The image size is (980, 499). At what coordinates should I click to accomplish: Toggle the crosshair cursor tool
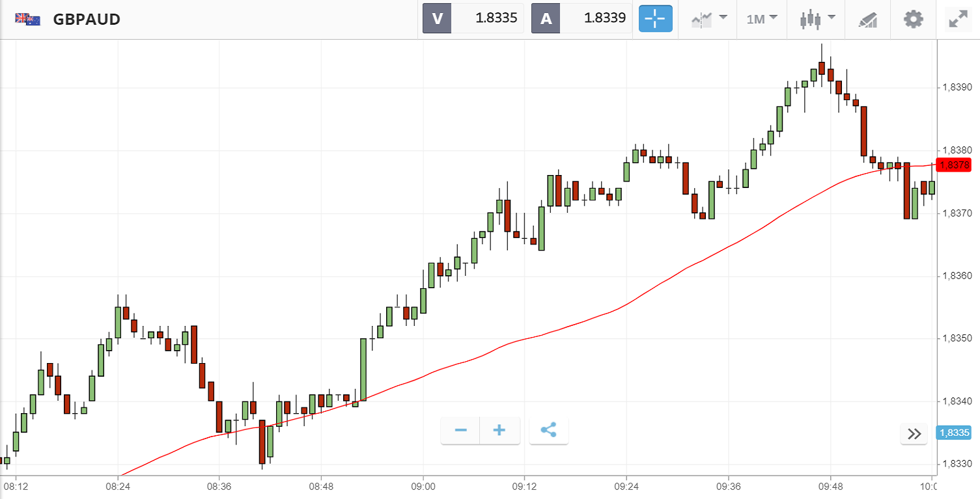[x=655, y=19]
